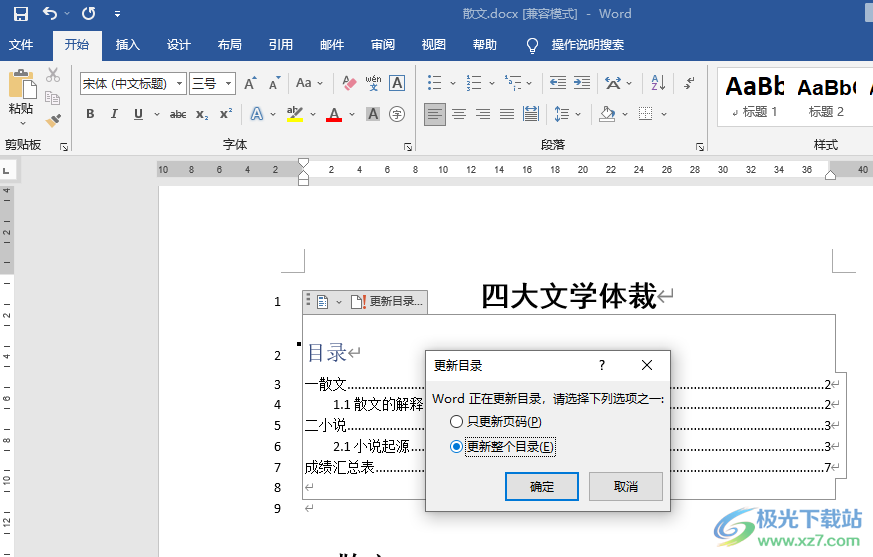
Task: Center align the text
Action: tap(459, 115)
